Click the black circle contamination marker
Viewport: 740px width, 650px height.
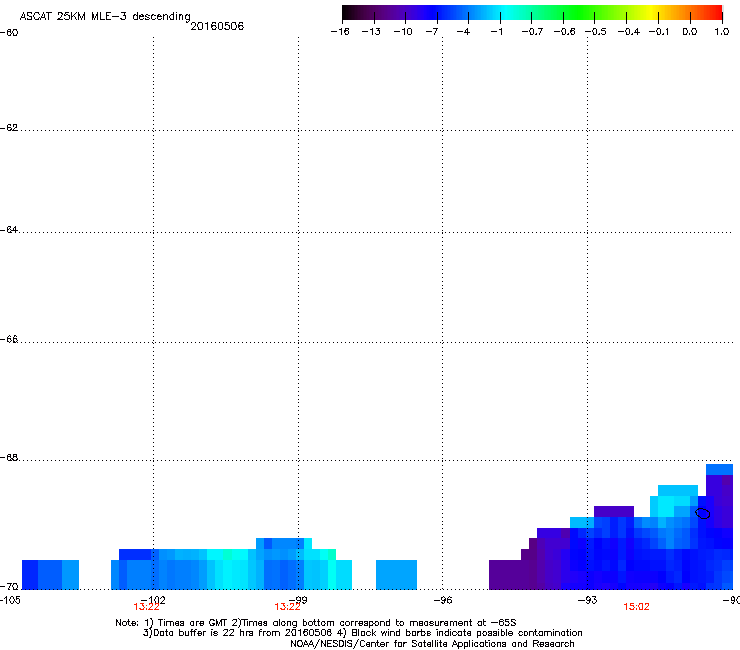[703, 513]
